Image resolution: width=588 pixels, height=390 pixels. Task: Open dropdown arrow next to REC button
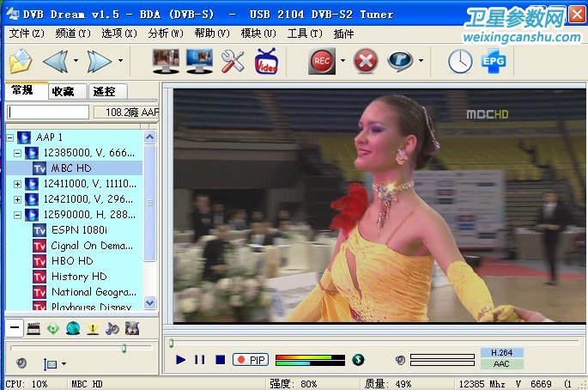coord(343,61)
